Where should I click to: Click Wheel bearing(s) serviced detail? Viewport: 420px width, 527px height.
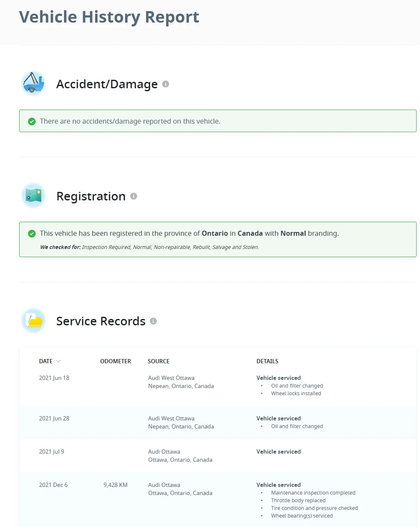coord(302,516)
